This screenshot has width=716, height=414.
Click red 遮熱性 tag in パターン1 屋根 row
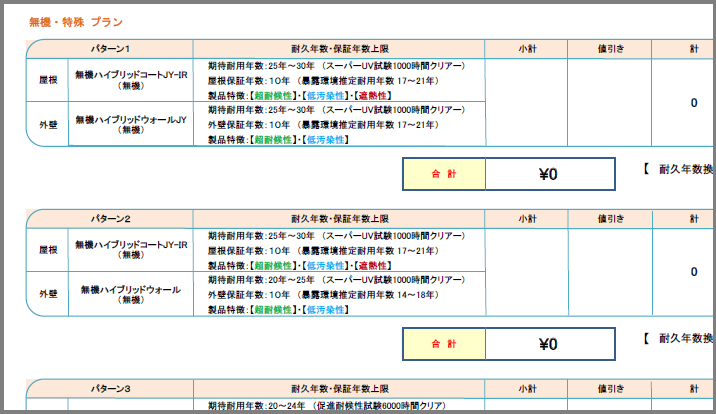(x=373, y=95)
